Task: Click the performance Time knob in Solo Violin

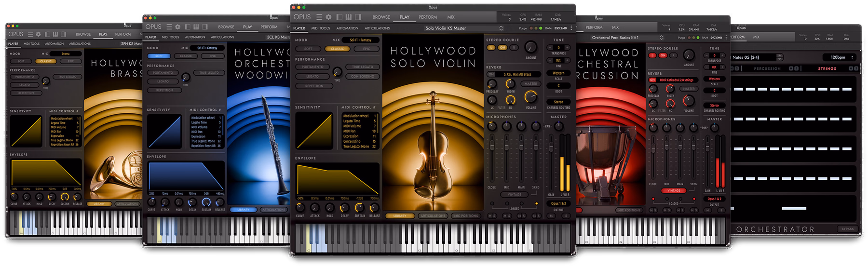Action: point(337,72)
